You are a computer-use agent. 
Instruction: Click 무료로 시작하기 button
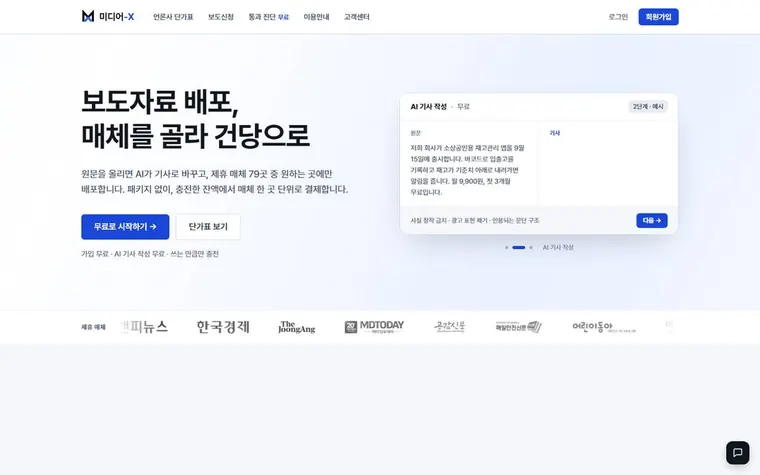(125, 227)
